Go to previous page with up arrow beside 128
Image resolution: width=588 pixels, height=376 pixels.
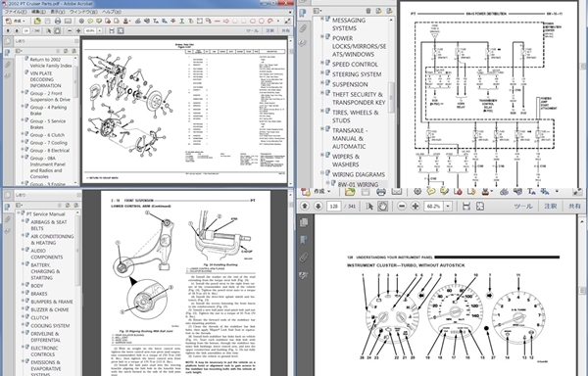coord(305,206)
